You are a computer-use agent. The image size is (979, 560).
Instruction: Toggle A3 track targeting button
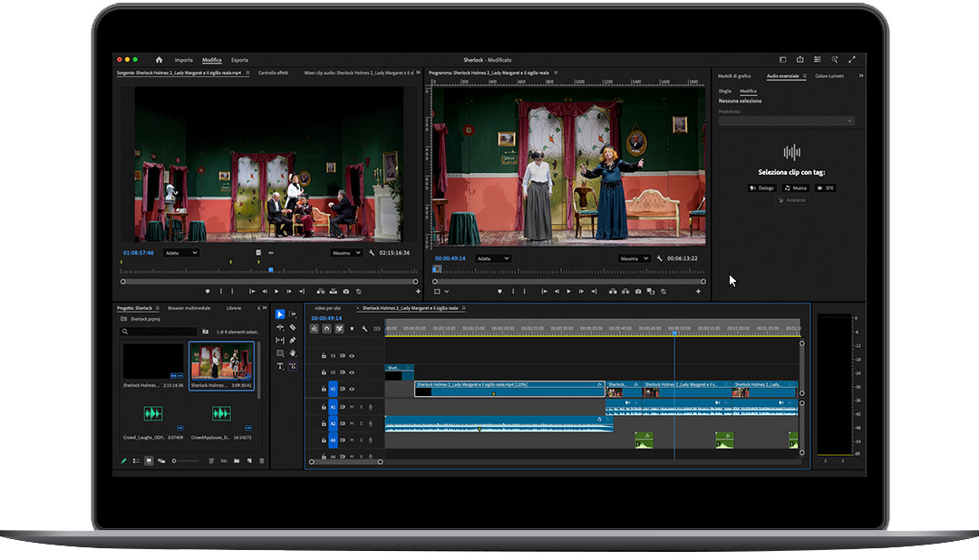333,440
